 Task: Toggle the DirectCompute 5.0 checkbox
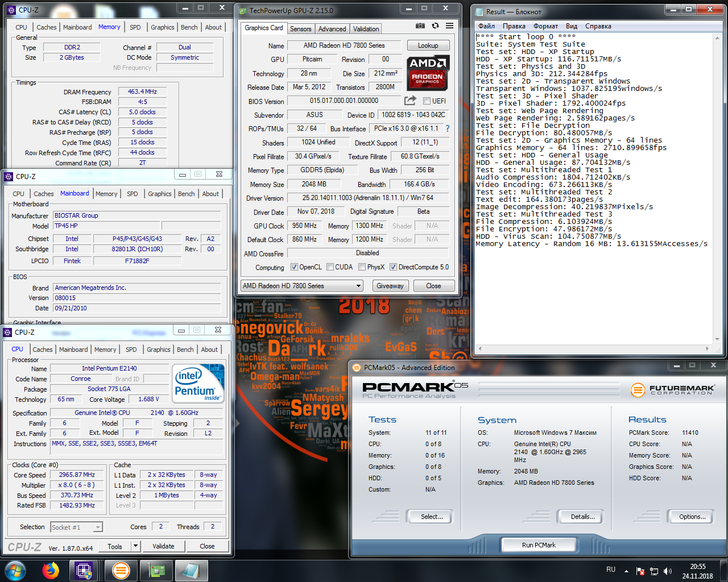[393, 267]
